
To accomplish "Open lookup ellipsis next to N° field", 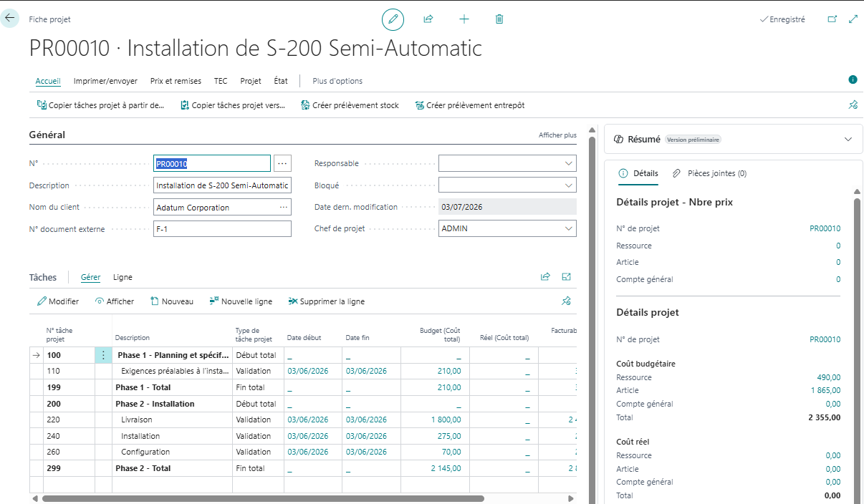I will (282, 163).
